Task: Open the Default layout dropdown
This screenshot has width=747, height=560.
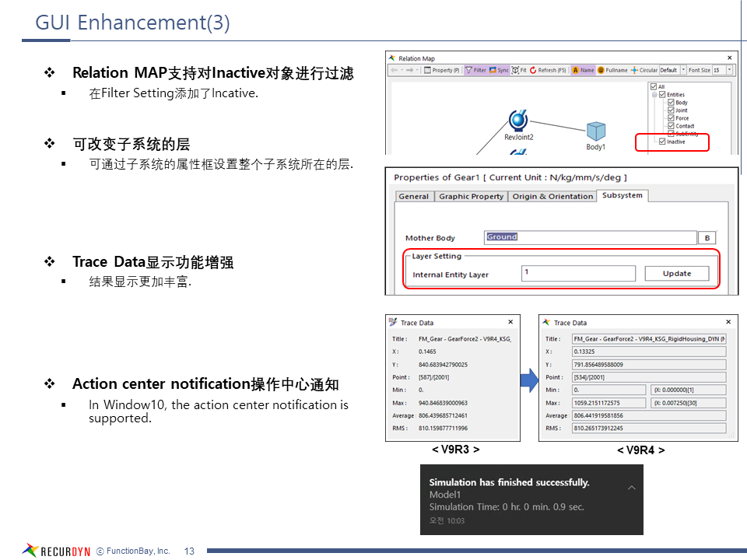Action: pos(683,70)
